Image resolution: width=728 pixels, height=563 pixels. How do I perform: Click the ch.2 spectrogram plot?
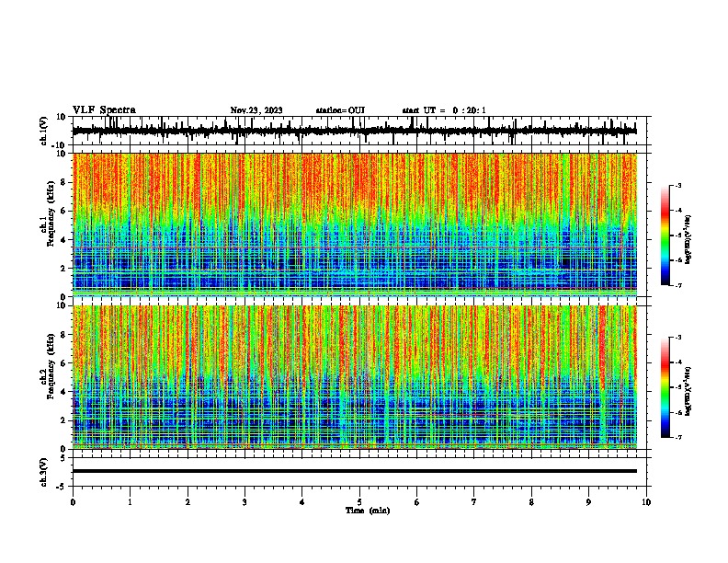pyautogui.click(x=355, y=377)
